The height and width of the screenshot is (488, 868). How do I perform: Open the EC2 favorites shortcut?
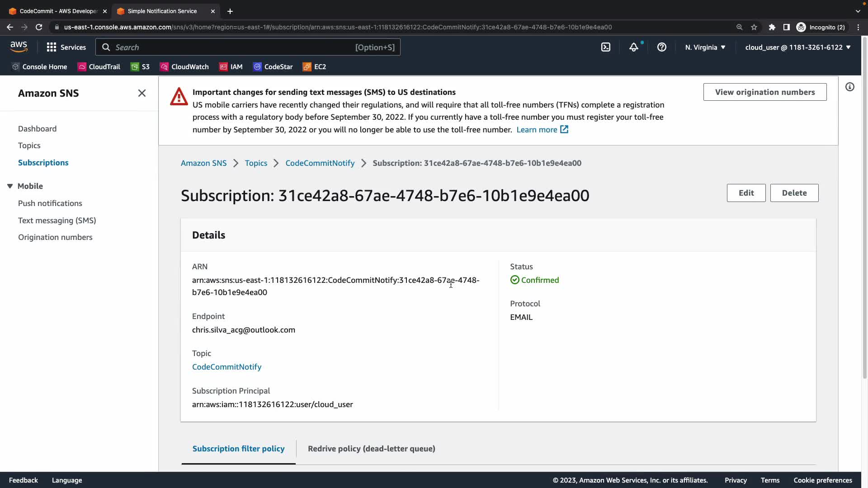point(315,67)
